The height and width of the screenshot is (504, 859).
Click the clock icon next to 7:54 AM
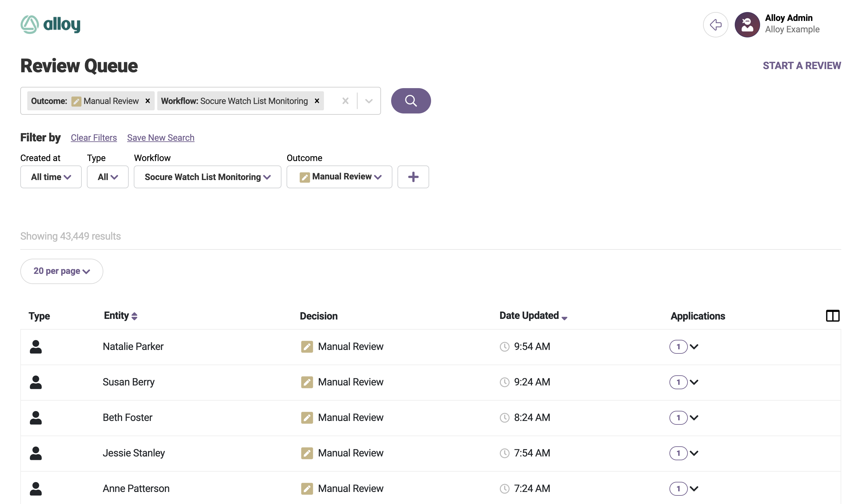tap(505, 453)
